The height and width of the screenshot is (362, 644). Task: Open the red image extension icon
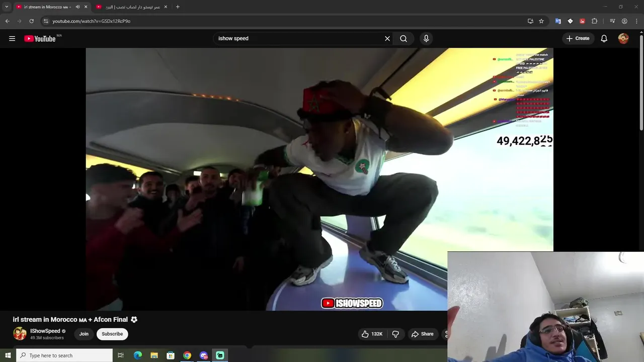(x=582, y=21)
